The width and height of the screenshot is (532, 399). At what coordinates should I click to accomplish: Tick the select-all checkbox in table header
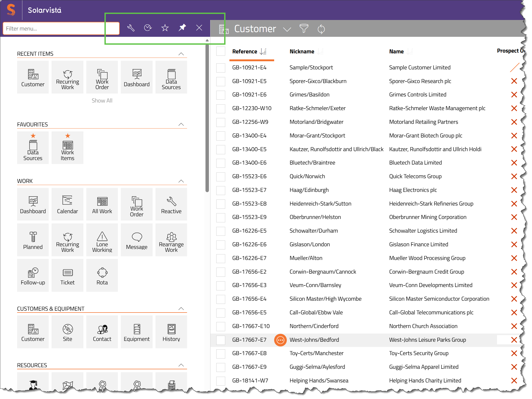(x=221, y=51)
